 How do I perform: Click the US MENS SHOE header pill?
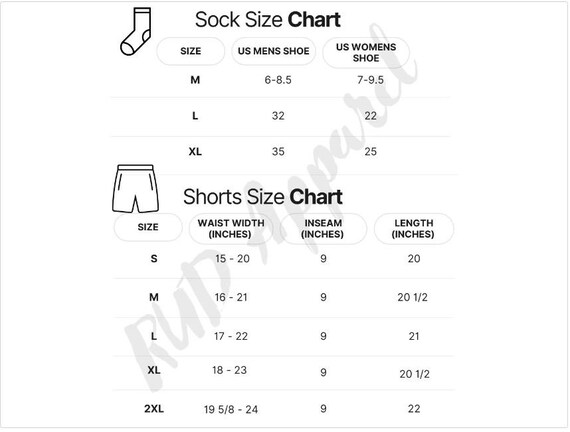pyautogui.click(x=273, y=51)
